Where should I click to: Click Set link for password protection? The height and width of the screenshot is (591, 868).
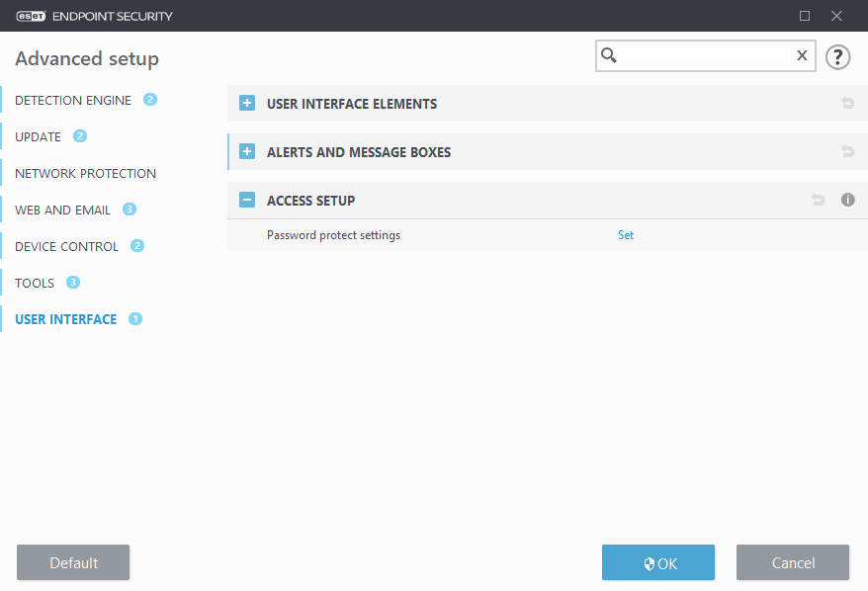pyautogui.click(x=626, y=235)
